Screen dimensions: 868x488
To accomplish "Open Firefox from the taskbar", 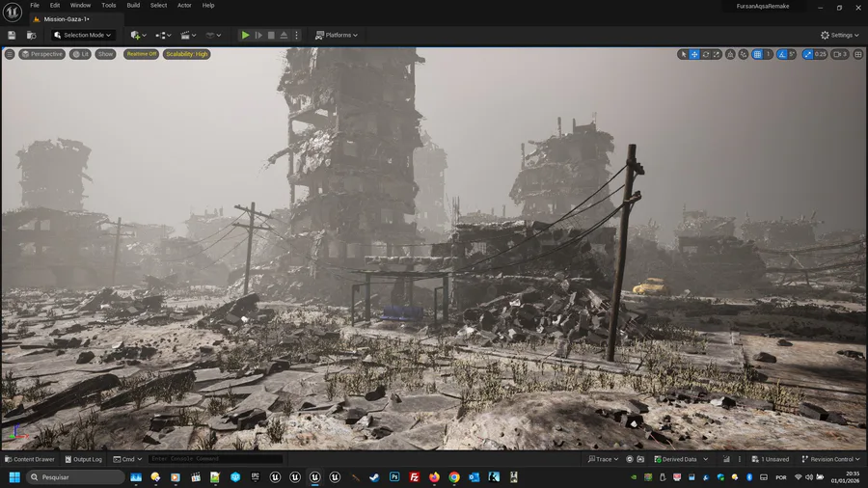I will [x=434, y=477].
